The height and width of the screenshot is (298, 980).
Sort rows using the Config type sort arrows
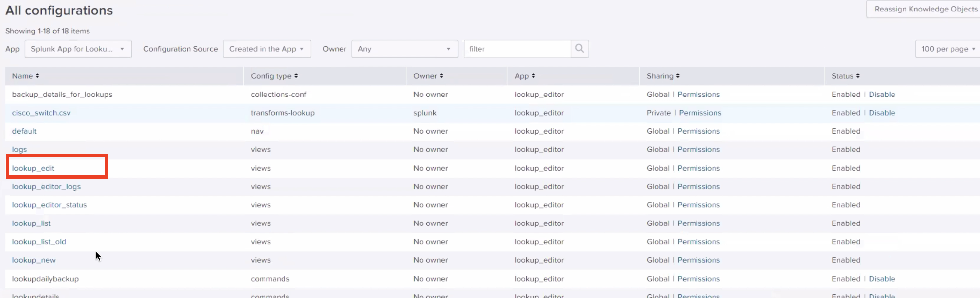point(296,76)
